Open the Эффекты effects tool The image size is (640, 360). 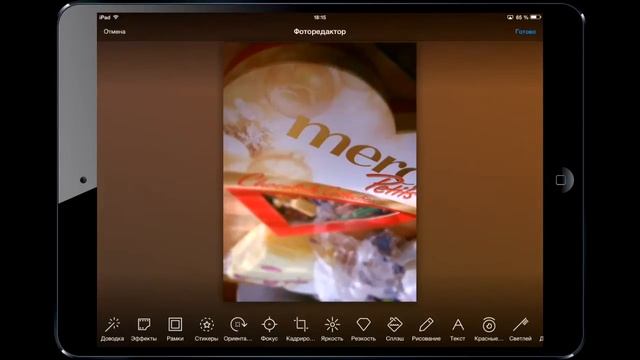pyautogui.click(x=144, y=329)
